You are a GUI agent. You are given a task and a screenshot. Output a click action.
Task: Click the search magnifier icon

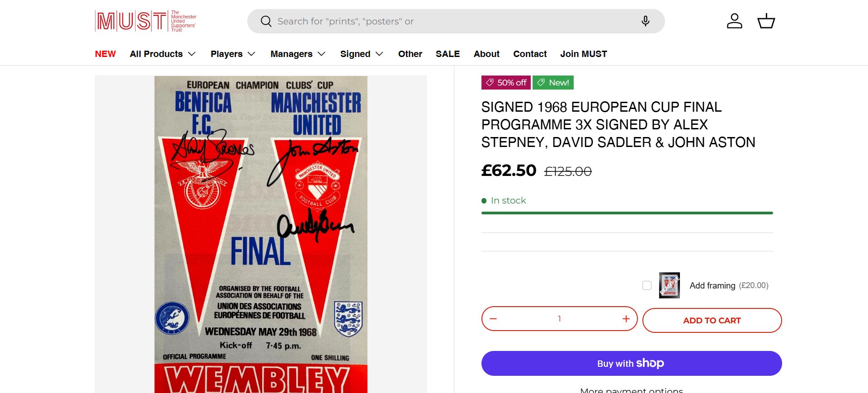266,21
